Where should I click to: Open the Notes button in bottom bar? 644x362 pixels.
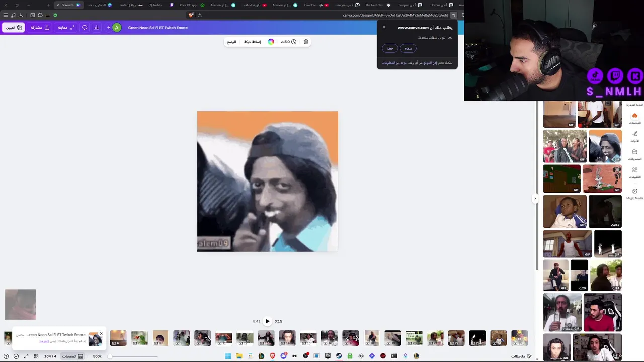pos(521,356)
